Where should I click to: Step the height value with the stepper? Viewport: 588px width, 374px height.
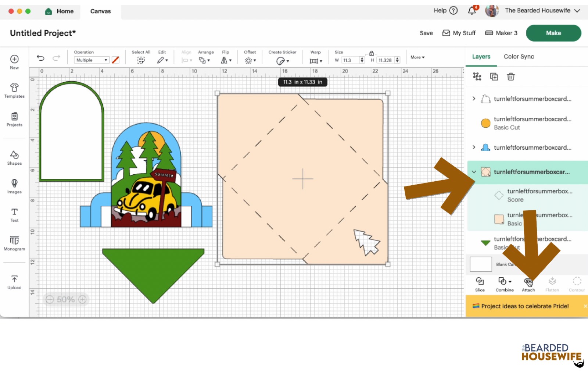[x=397, y=60]
